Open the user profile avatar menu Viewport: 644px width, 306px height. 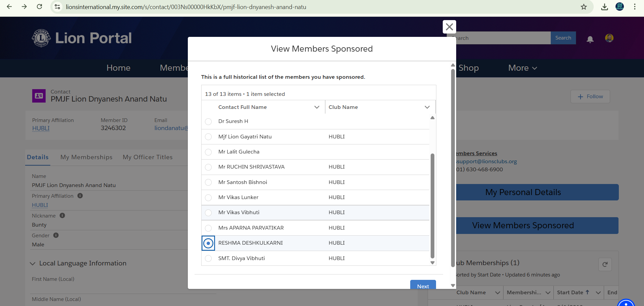coord(609,38)
